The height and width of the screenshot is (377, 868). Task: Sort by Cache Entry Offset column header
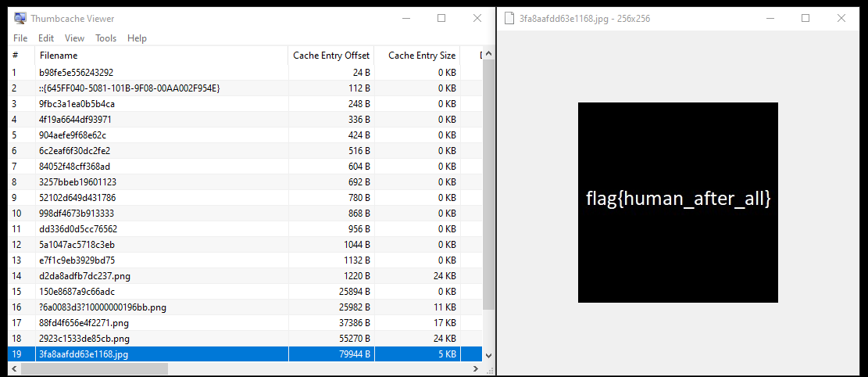pos(331,56)
